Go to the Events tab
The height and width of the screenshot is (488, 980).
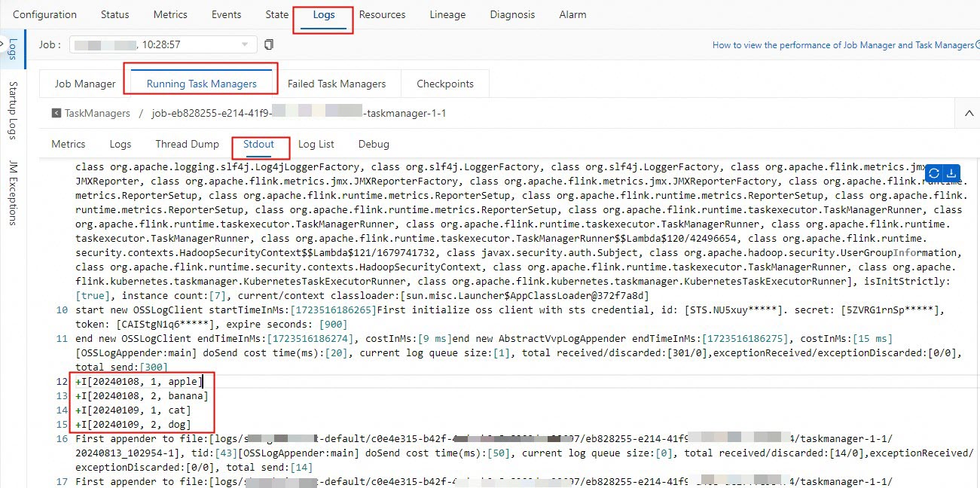click(226, 14)
